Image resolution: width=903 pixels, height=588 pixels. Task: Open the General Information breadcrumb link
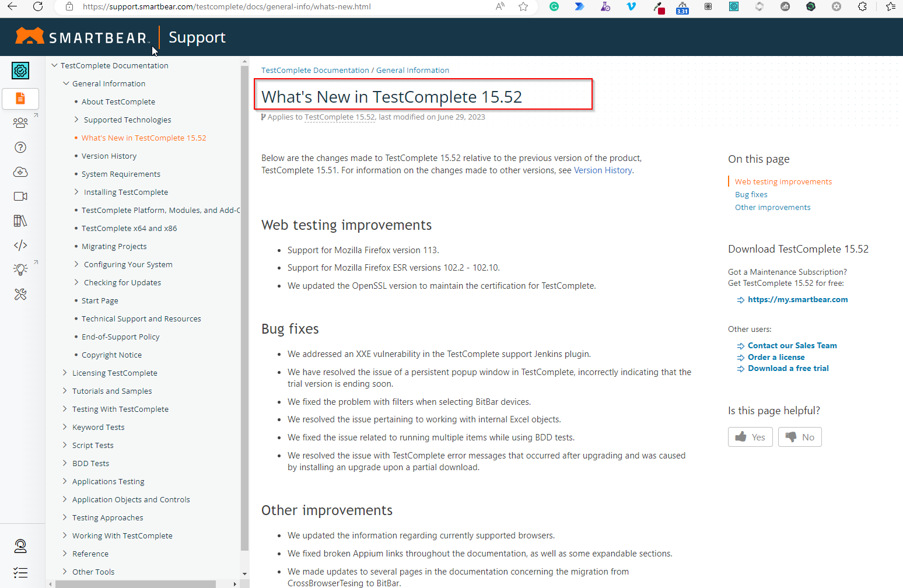[412, 70]
